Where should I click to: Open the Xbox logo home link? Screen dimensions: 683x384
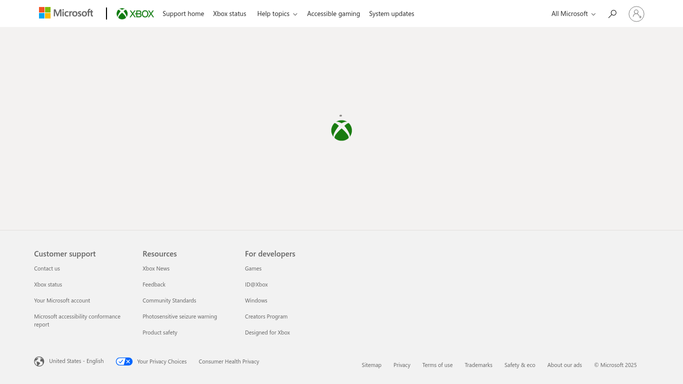(x=135, y=14)
